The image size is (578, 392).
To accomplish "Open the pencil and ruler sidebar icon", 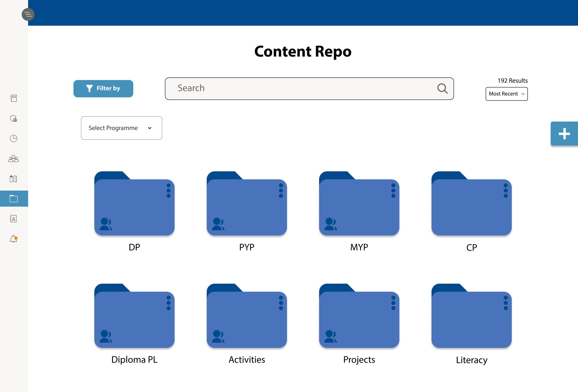I will [x=14, y=179].
